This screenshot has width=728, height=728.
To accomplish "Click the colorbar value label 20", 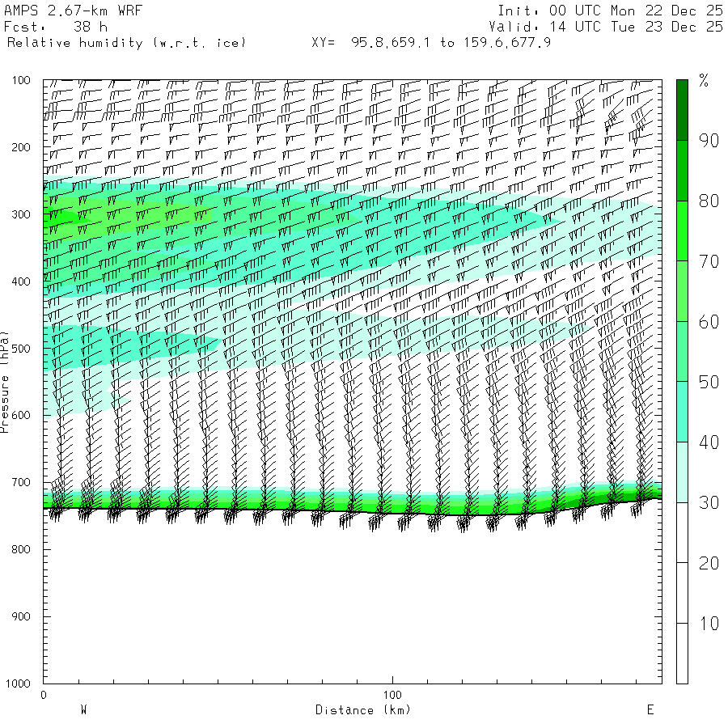I will (709, 563).
